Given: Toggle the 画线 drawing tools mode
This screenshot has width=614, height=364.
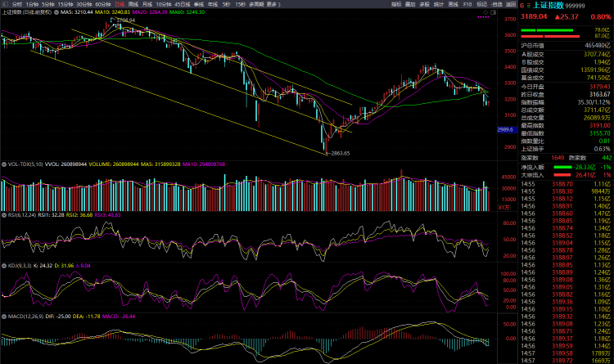Looking at the screenshot, I should pos(453,4).
